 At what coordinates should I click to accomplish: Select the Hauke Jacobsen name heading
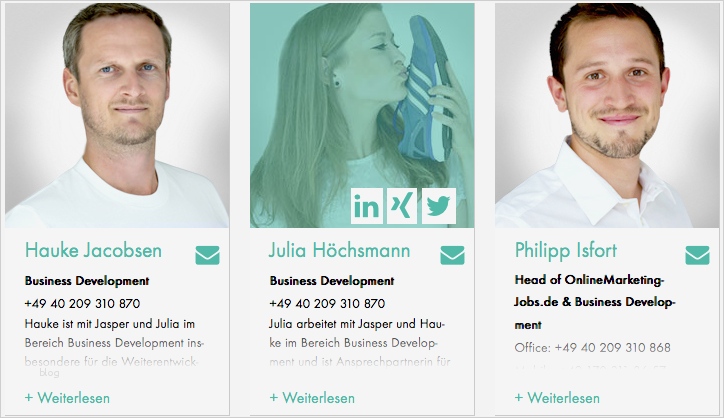pyautogui.click(x=93, y=251)
